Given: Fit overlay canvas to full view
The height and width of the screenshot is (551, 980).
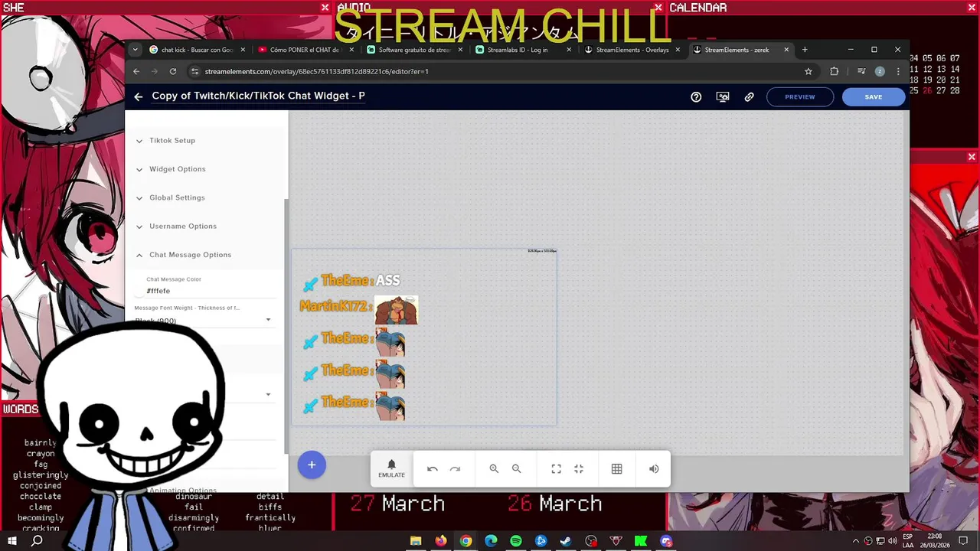Looking at the screenshot, I should tap(557, 469).
